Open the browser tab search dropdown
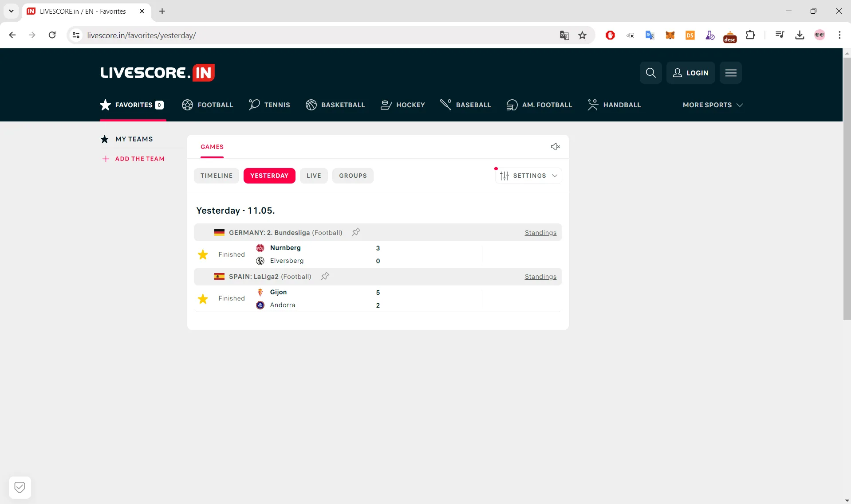The width and height of the screenshot is (851, 504). click(11, 11)
